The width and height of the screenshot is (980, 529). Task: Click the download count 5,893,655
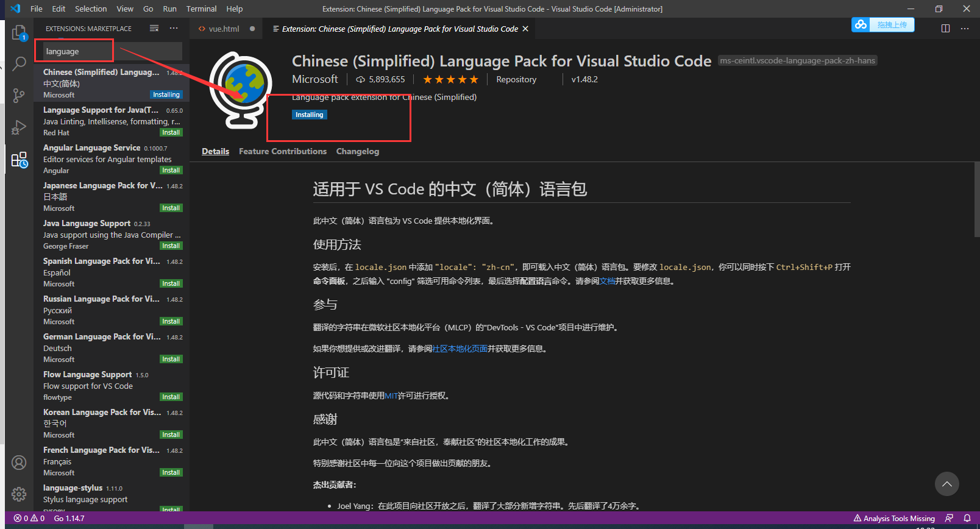click(x=380, y=79)
